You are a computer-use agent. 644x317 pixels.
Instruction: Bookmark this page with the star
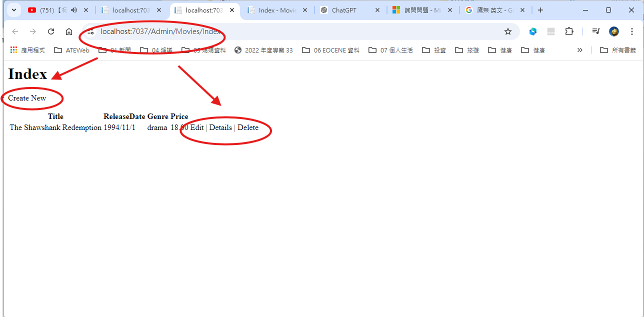pyautogui.click(x=508, y=31)
